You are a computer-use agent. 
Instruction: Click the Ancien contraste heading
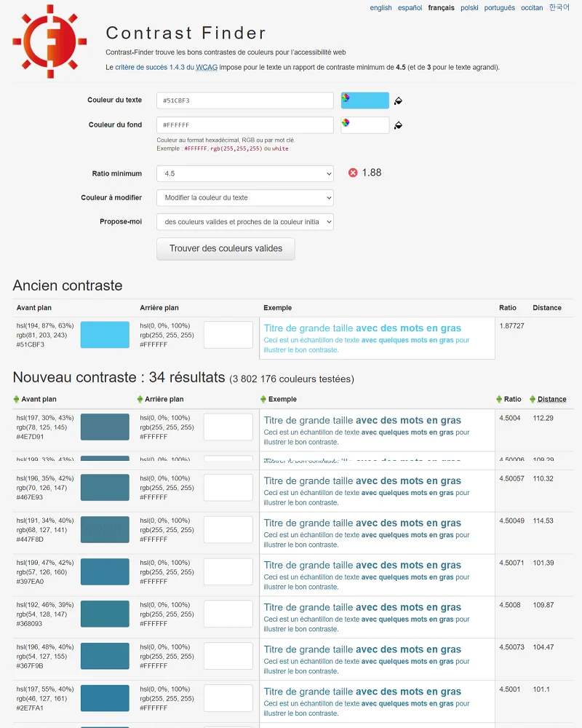(68, 285)
